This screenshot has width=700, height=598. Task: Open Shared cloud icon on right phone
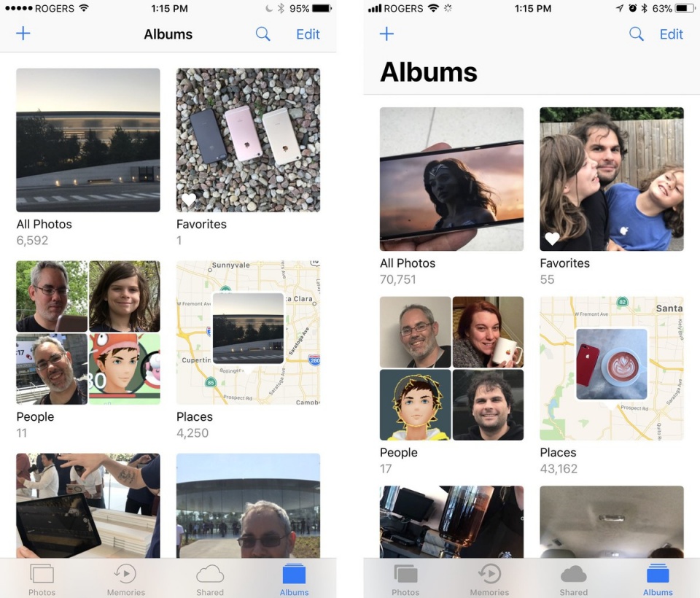(574, 574)
